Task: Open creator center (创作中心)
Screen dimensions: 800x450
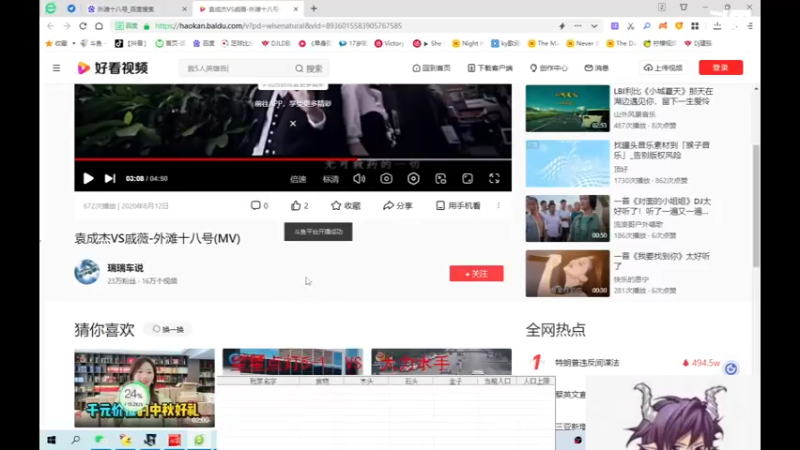Action: click(548, 68)
